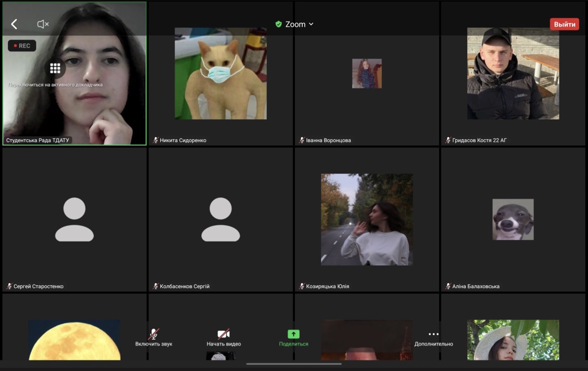Viewport: 588px width, 371px height.
Task: Select the full moon profile picture tile
Action: [75, 340]
